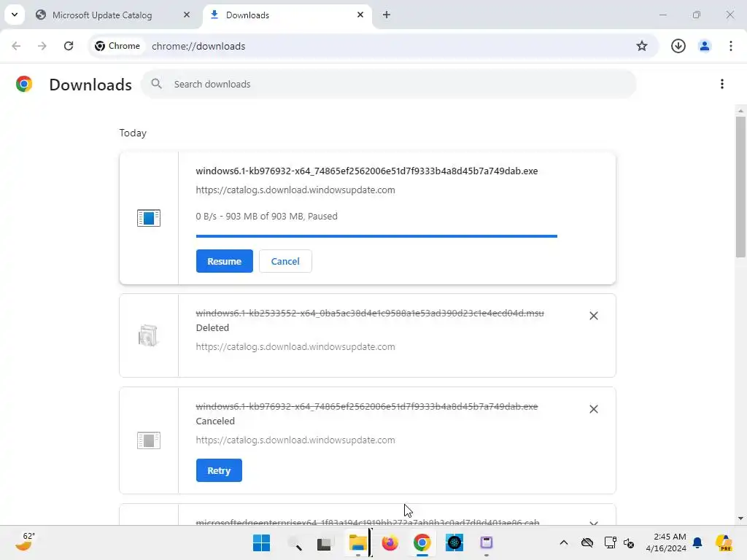The height and width of the screenshot is (560, 747).
Task: Click the Canceled status label
Action: (x=215, y=421)
